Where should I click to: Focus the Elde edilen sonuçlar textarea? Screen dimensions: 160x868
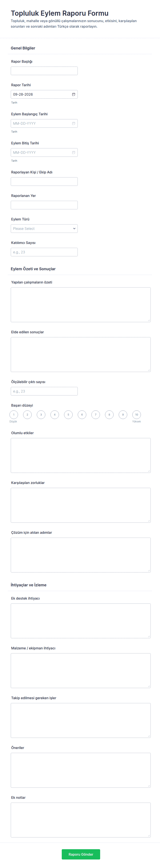(x=81, y=355)
